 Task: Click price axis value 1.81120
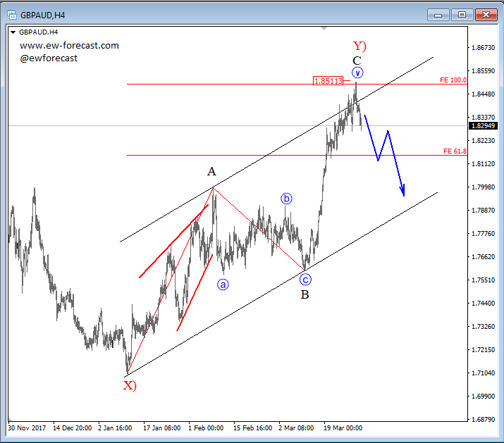click(483, 164)
